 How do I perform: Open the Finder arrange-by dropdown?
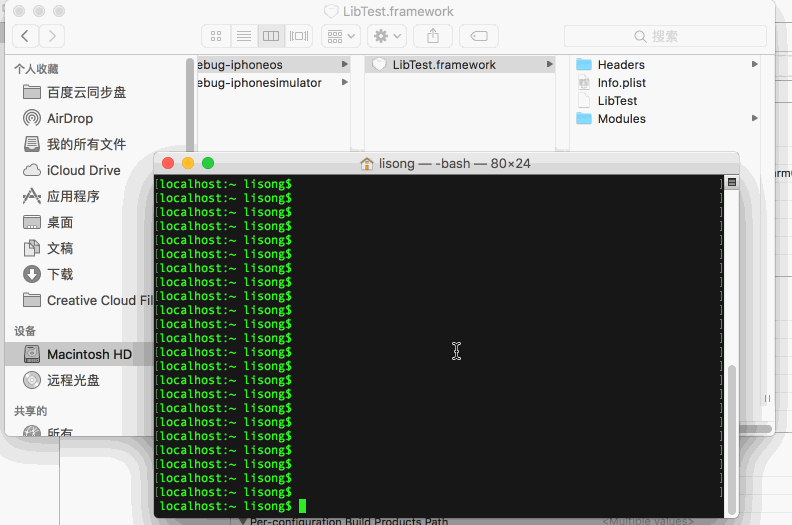[341, 36]
